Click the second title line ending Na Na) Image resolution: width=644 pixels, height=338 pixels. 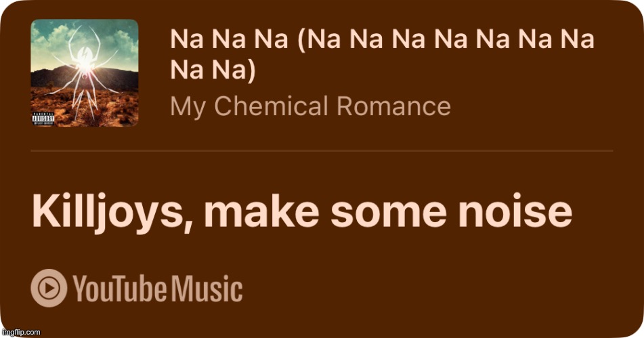[x=213, y=70]
